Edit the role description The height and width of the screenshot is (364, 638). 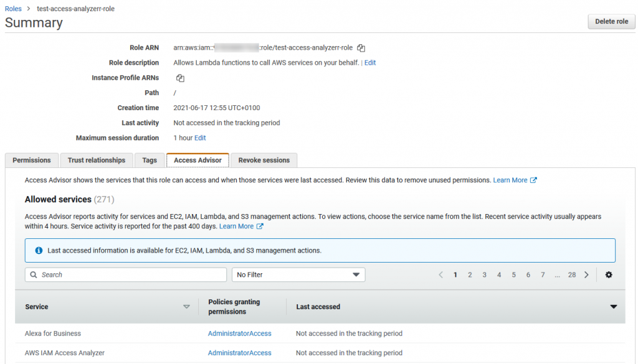coord(369,62)
